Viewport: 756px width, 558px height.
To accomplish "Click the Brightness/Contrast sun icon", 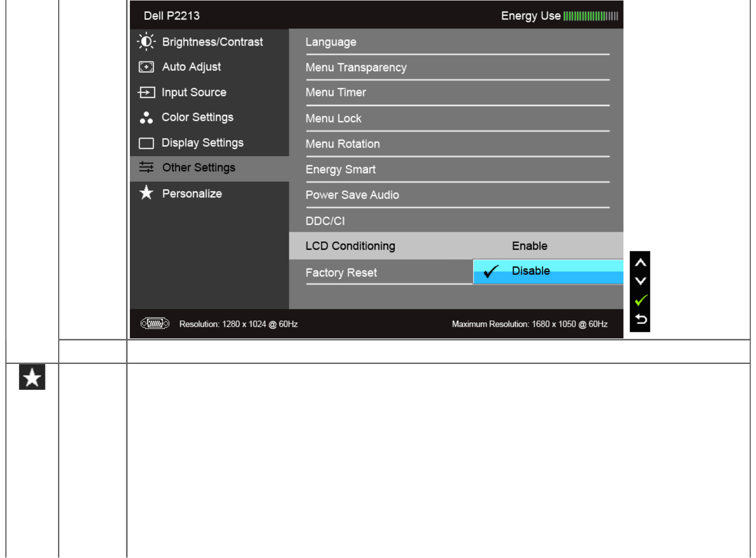I will [146, 42].
